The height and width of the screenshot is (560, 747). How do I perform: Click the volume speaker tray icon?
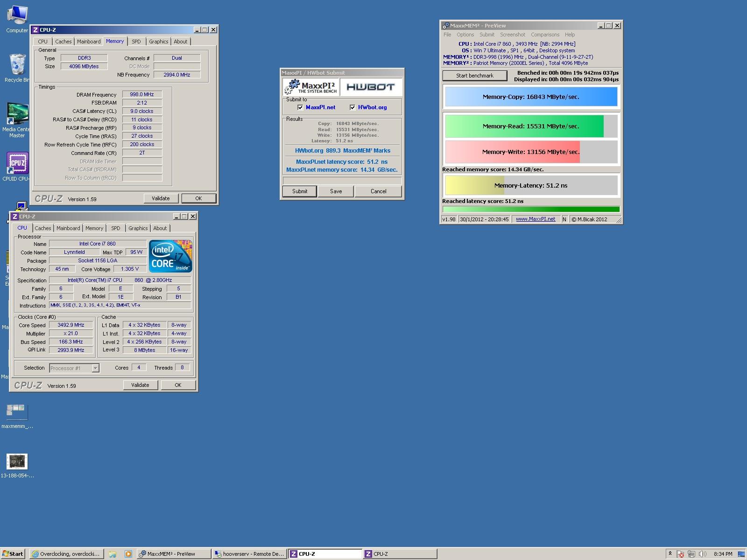(702, 554)
